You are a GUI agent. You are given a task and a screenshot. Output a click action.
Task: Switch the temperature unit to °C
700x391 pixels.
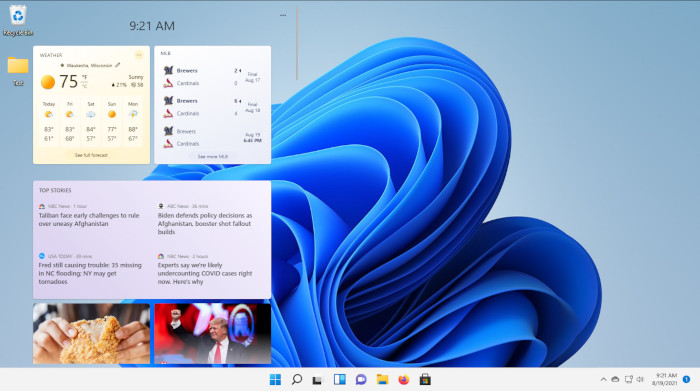tap(84, 86)
